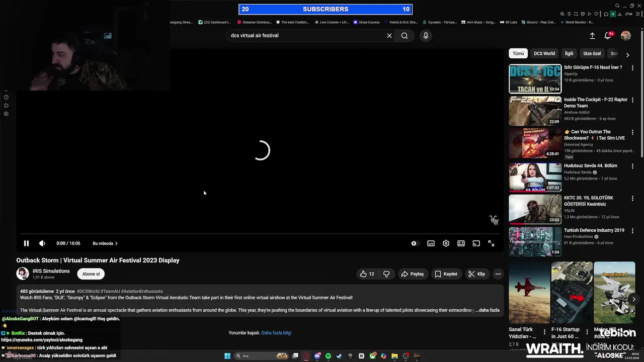This screenshot has height=362, width=644.
Task: Open more actions menu beside Klip
Action: pyautogui.click(x=498, y=274)
